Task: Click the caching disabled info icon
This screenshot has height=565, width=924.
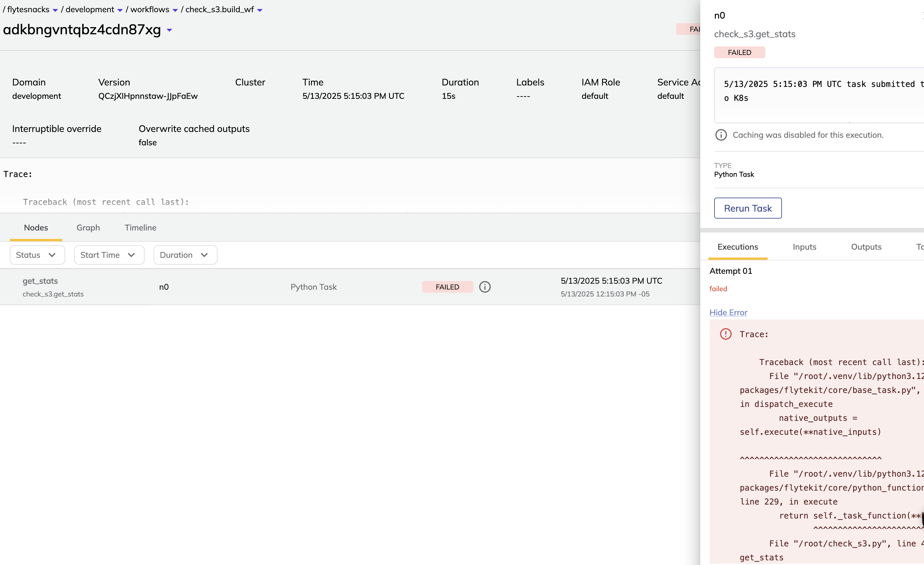Action: [721, 135]
